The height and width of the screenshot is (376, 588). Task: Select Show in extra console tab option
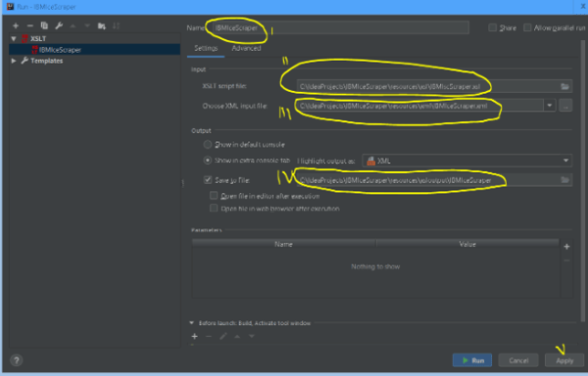point(208,161)
